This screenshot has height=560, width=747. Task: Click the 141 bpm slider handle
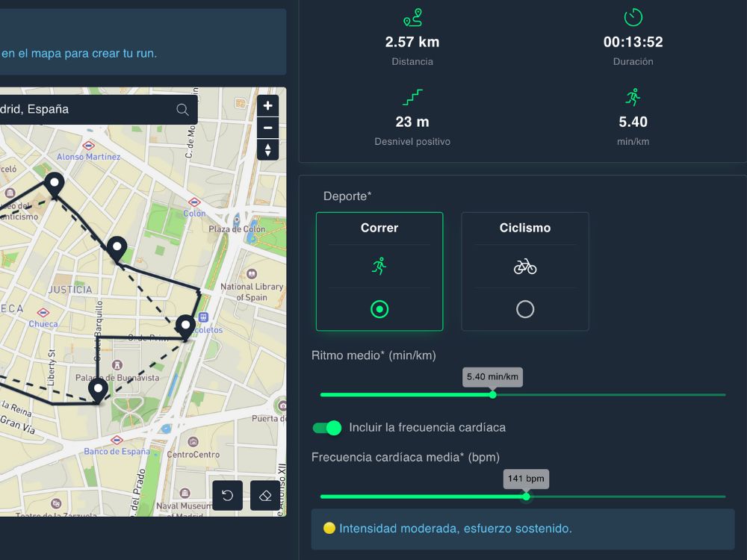(526, 496)
